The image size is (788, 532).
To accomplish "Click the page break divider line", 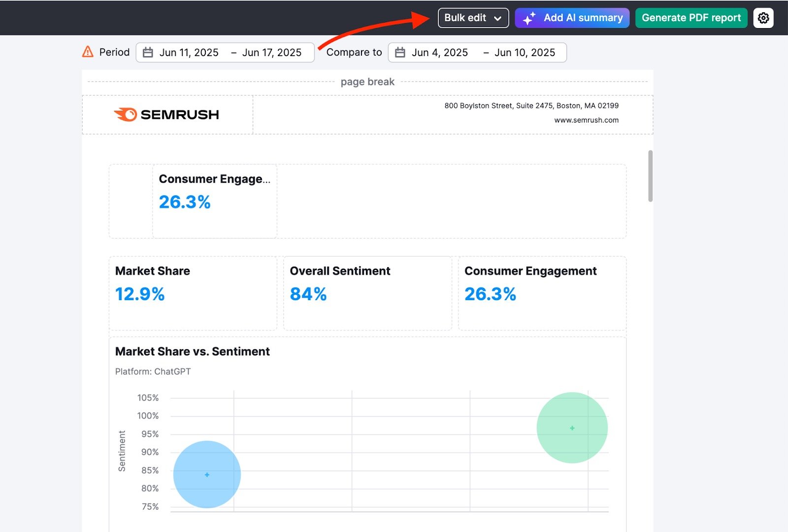I will click(x=367, y=82).
